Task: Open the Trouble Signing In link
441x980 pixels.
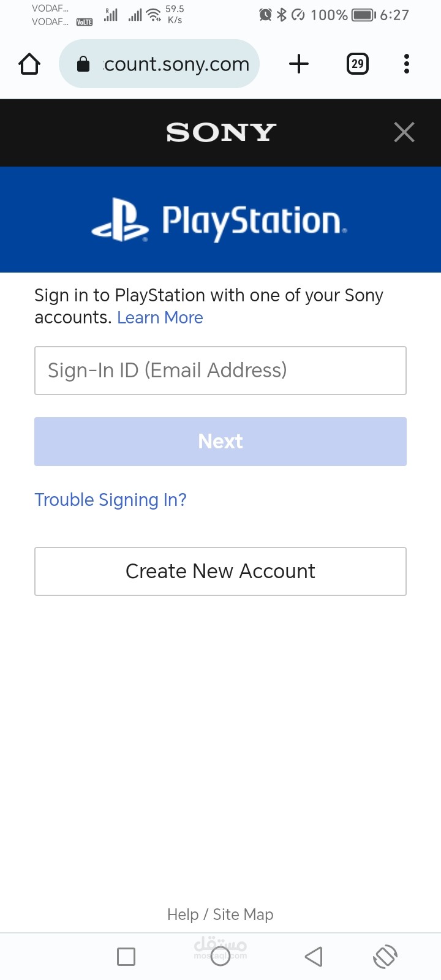Action: [x=110, y=500]
